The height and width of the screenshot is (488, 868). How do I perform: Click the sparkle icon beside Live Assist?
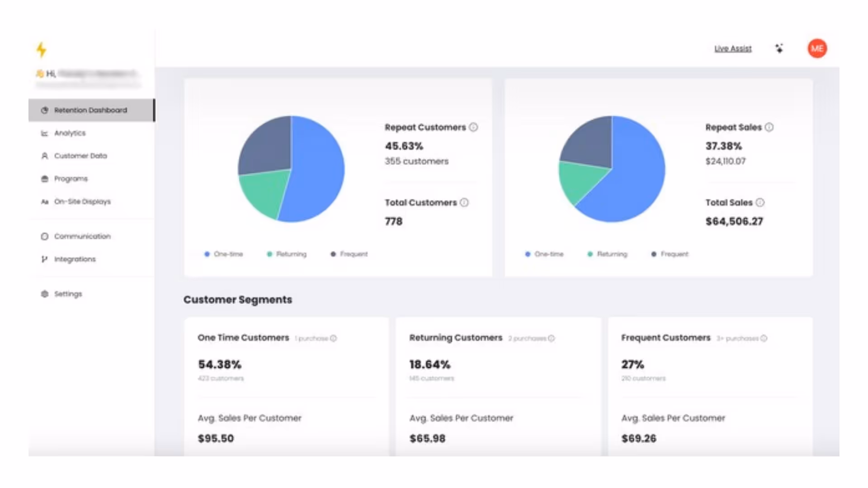tap(779, 48)
